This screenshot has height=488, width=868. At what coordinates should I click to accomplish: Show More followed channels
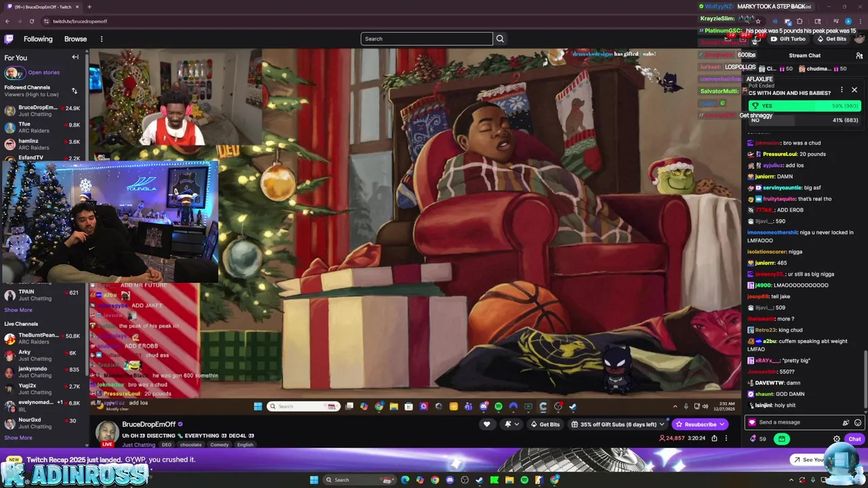coord(18,310)
